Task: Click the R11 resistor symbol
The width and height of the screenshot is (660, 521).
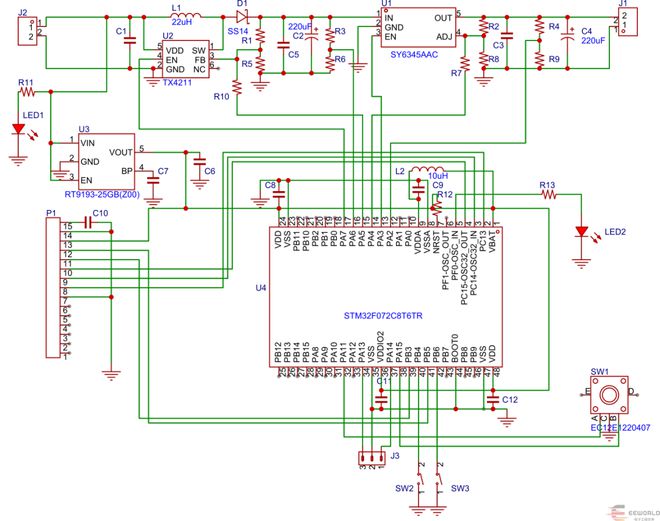Action: point(28,92)
